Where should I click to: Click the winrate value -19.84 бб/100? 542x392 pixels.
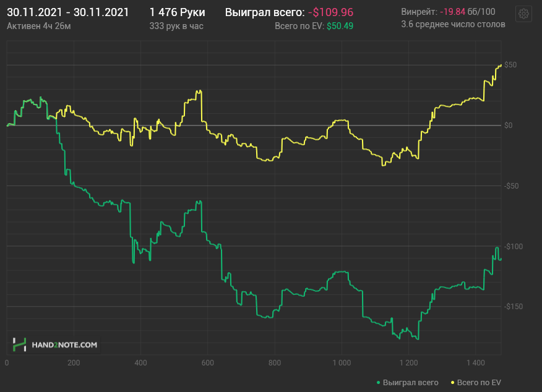point(467,12)
